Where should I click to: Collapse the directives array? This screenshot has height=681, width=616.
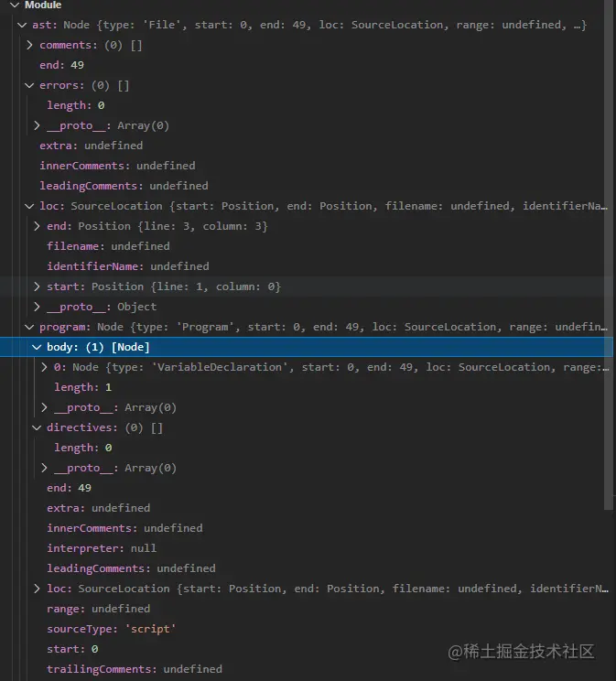[x=37, y=427]
